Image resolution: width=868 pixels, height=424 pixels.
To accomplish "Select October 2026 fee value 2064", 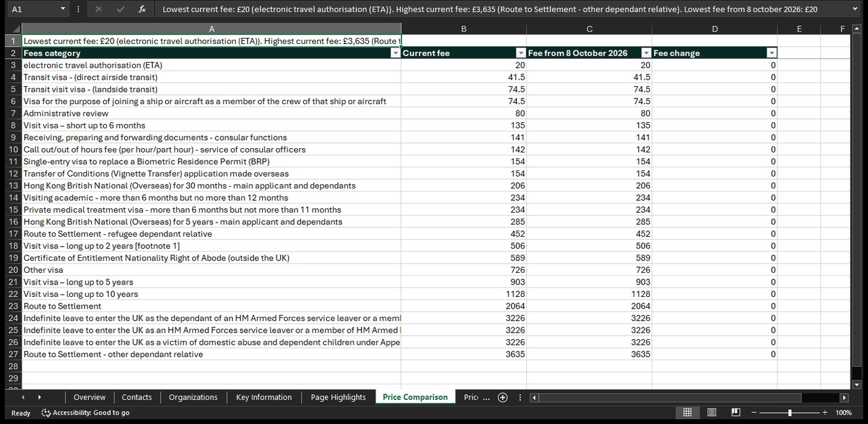I will pos(589,306).
